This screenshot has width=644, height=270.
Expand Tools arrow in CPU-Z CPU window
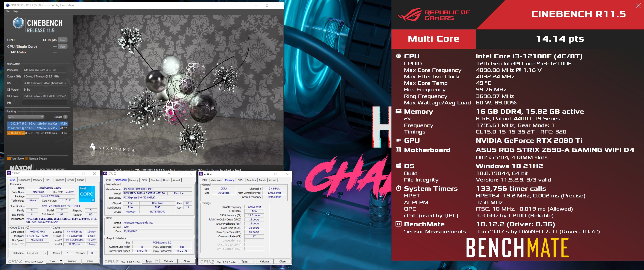click(61, 261)
